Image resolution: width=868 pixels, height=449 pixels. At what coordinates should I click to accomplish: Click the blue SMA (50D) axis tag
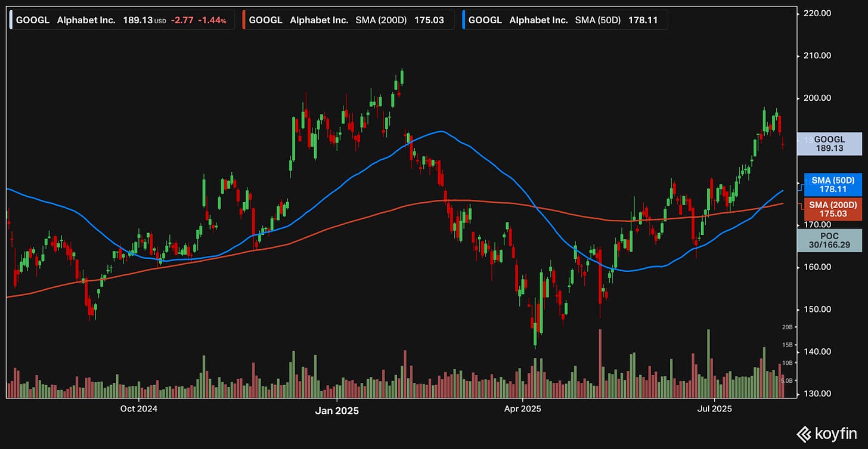click(x=833, y=185)
